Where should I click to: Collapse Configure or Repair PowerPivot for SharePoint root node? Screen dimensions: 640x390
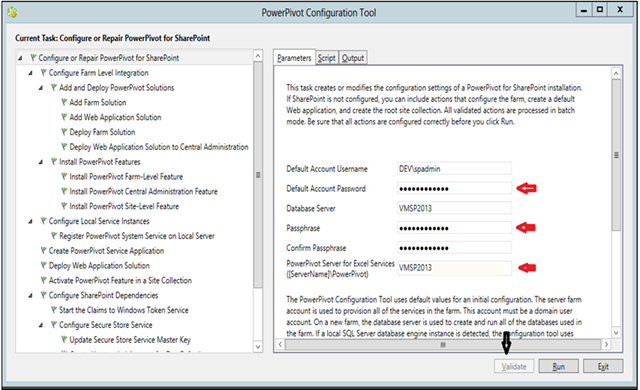pos(20,59)
